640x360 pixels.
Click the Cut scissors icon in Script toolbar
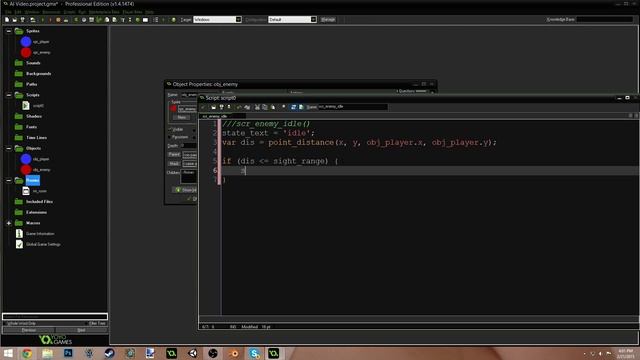pyautogui.click(x=257, y=107)
